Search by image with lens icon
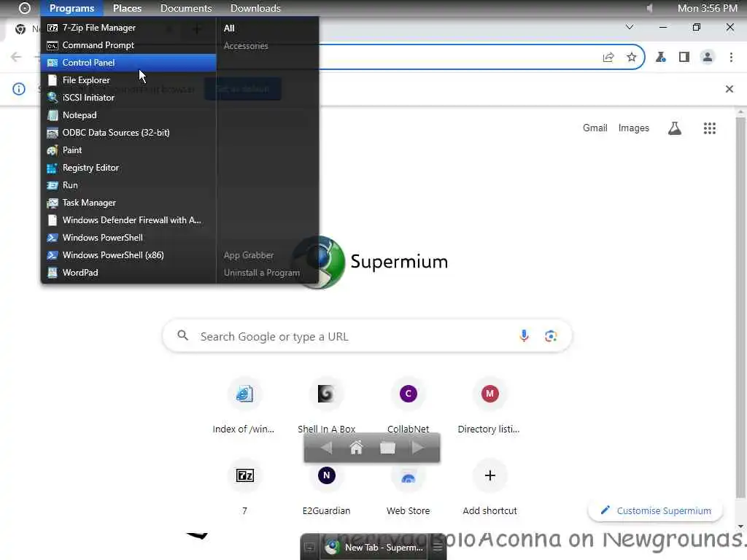747x560 pixels. (x=551, y=336)
